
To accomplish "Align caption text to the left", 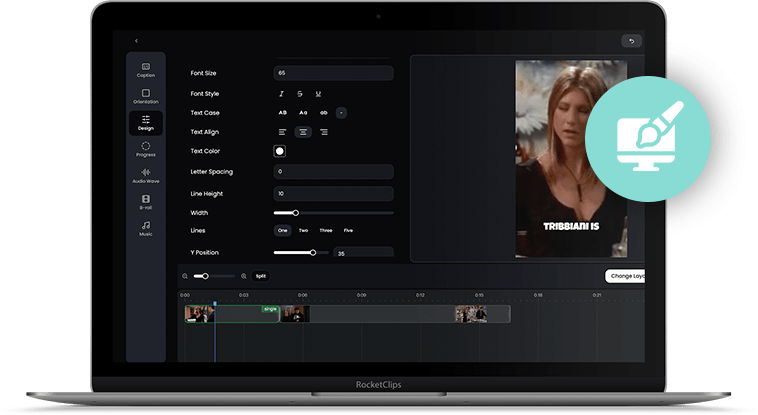I will coord(282,132).
